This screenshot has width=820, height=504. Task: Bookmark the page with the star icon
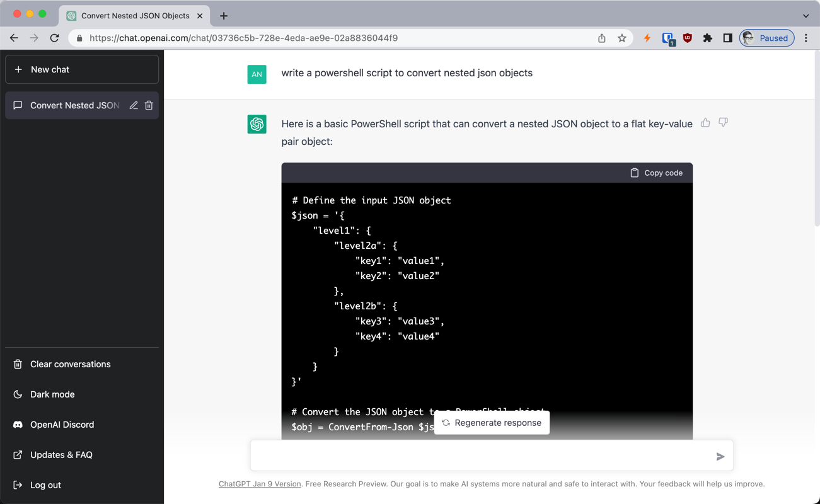[x=622, y=38]
